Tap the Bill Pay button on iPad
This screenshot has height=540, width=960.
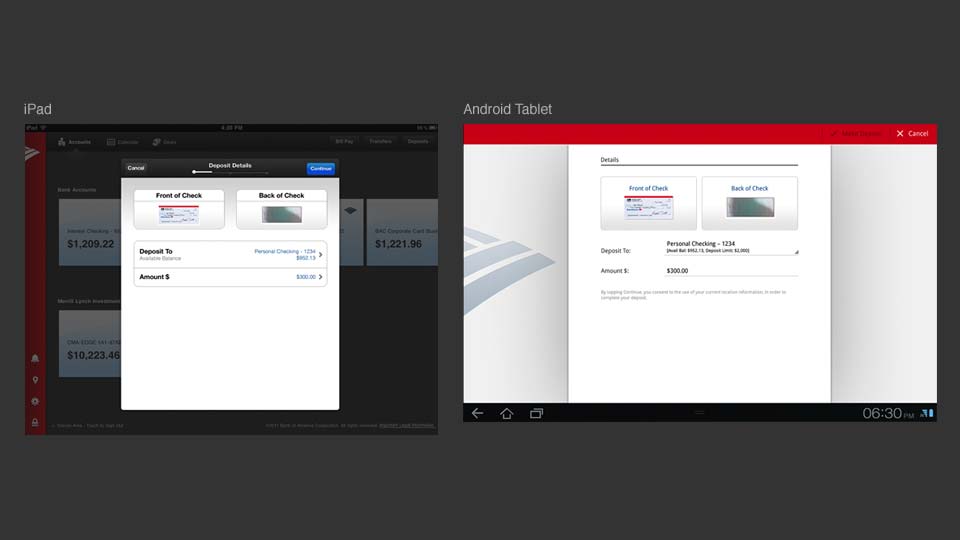[x=344, y=141]
